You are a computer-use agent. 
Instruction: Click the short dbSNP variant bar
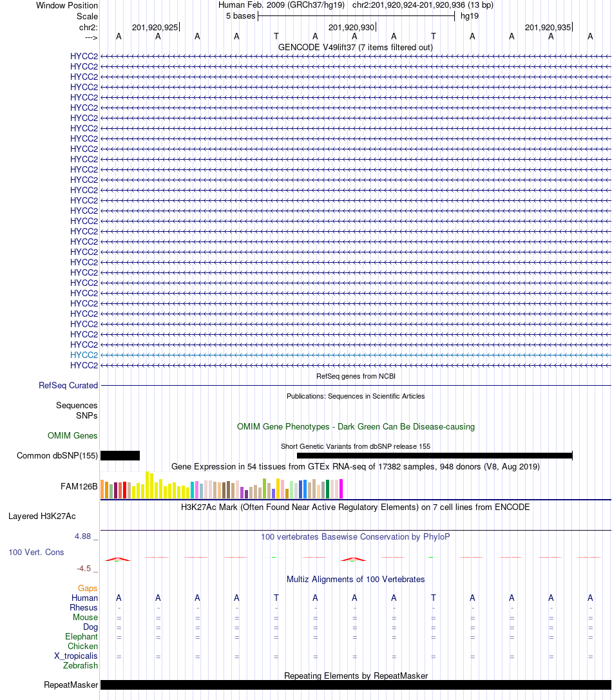(x=120, y=455)
